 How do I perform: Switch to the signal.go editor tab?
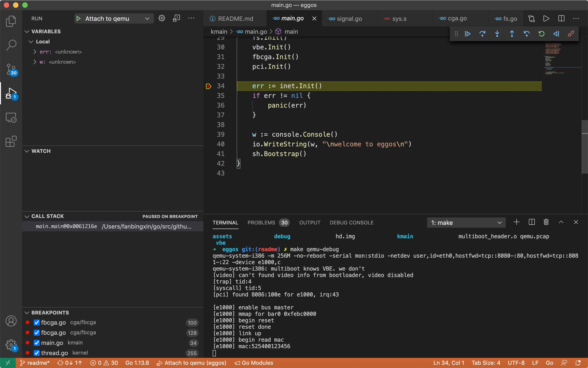[349, 18]
